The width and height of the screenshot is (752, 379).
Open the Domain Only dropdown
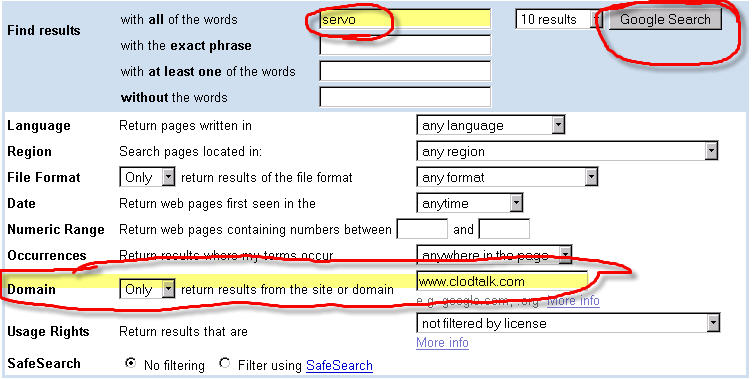pyautogui.click(x=147, y=289)
